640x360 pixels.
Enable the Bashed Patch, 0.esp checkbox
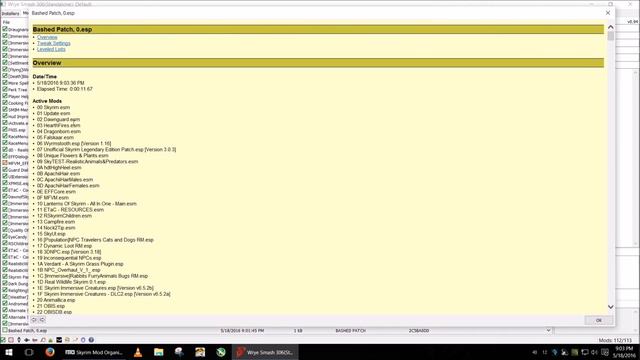(5, 330)
